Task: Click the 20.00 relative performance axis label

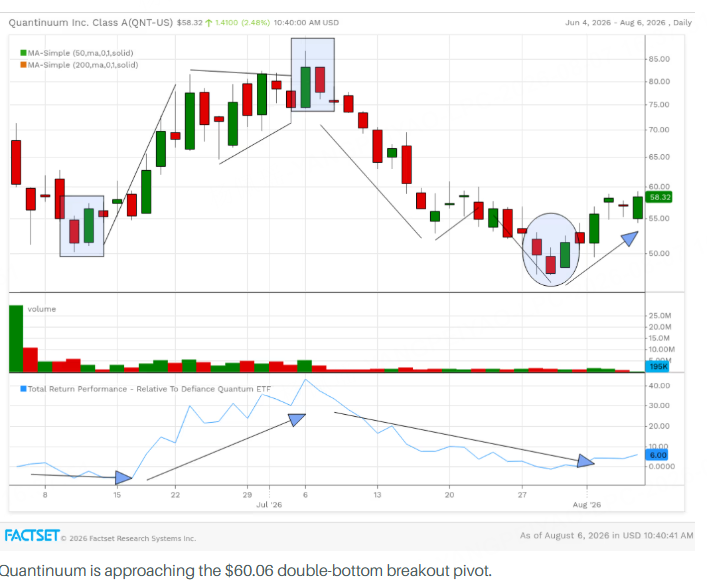Action: tap(659, 426)
